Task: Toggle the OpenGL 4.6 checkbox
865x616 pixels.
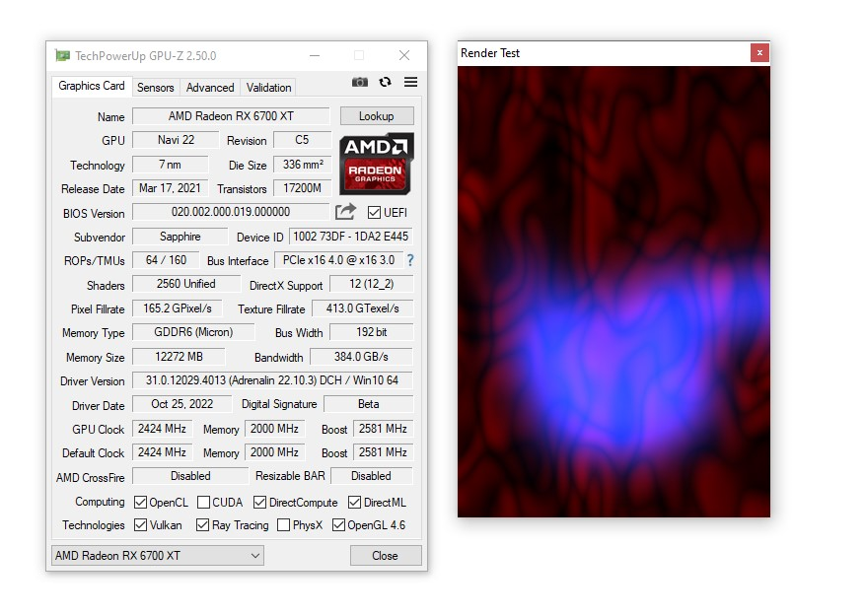Action: [x=338, y=524]
